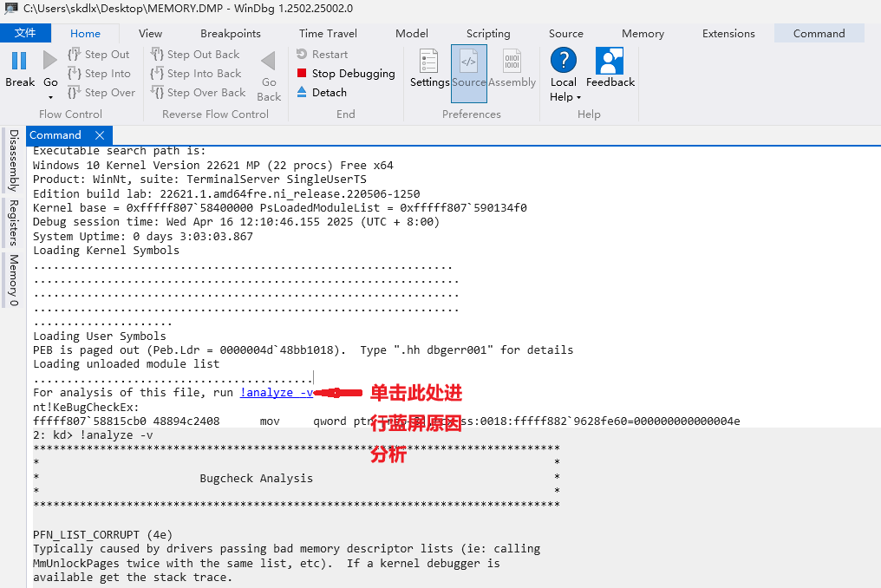Image resolution: width=881 pixels, height=588 pixels.
Task: Open the Time Travel ribbon tab
Action: click(x=328, y=33)
